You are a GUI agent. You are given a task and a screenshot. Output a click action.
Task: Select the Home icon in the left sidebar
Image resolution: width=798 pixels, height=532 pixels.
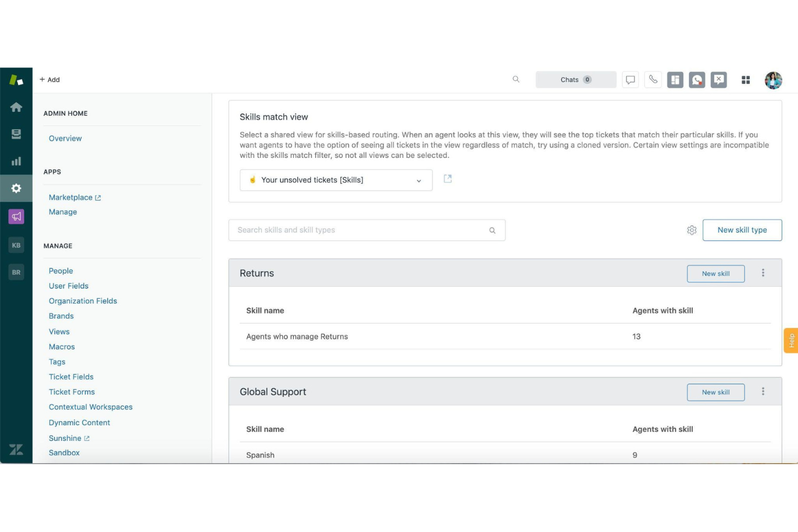[x=16, y=107]
